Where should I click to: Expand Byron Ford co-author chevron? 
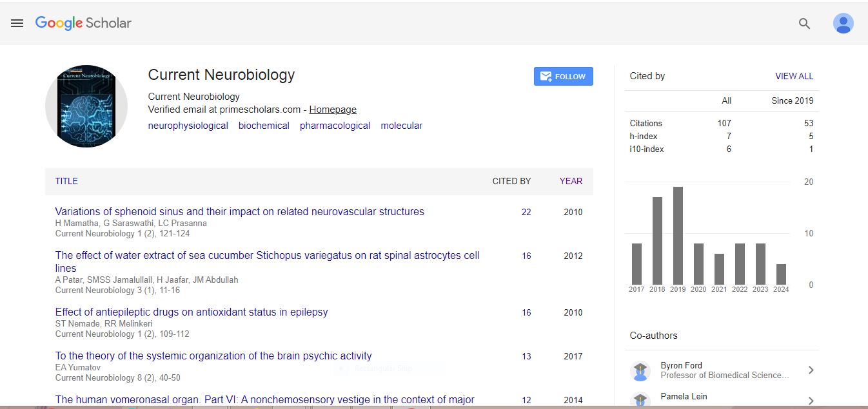[811, 370]
